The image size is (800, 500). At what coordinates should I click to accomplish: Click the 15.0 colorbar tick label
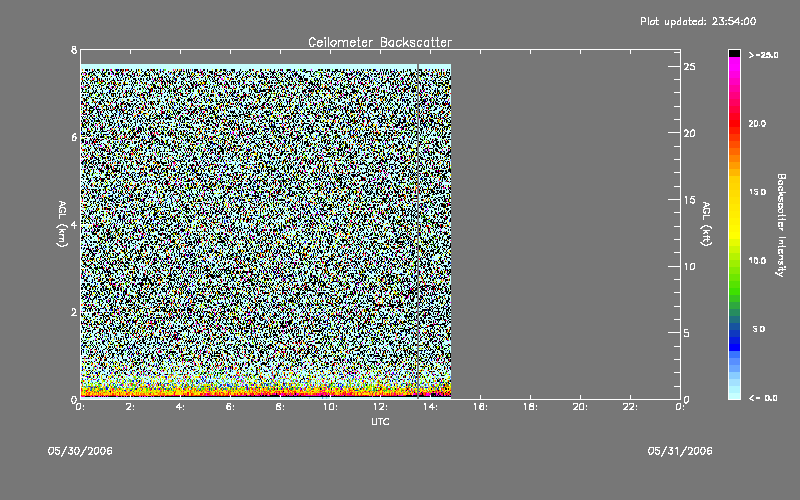(x=757, y=192)
